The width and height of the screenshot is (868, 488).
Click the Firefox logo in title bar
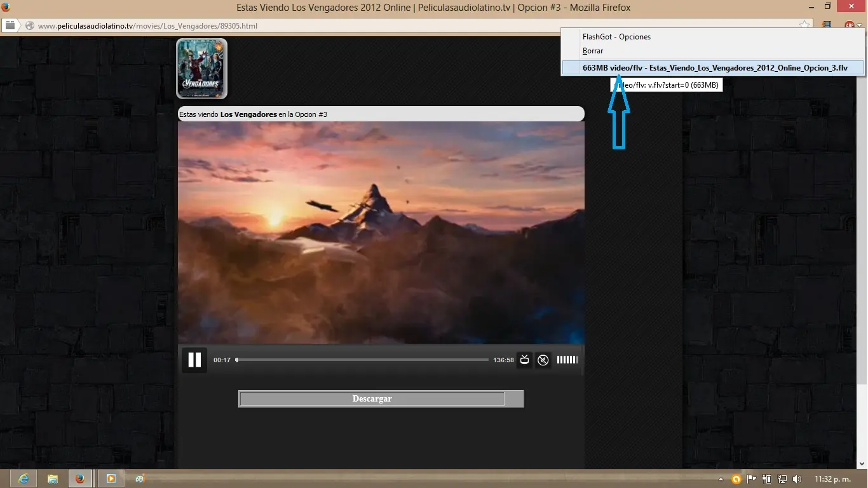point(6,7)
